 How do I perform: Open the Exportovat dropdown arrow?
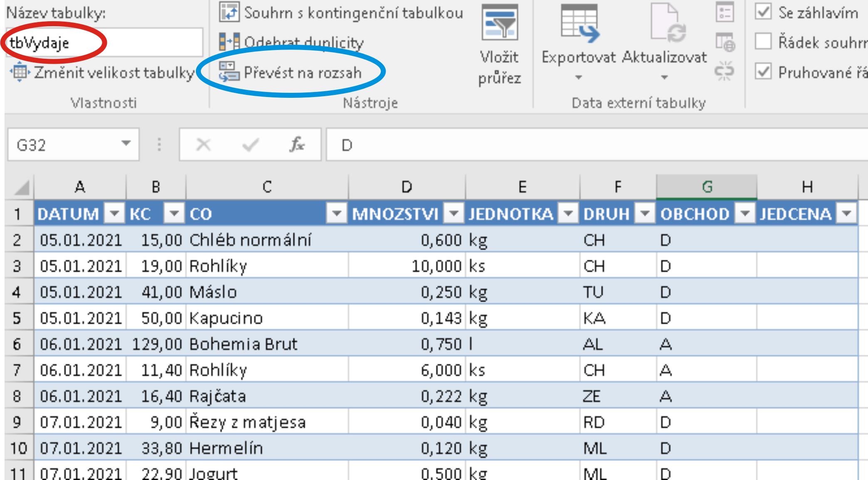(x=578, y=78)
